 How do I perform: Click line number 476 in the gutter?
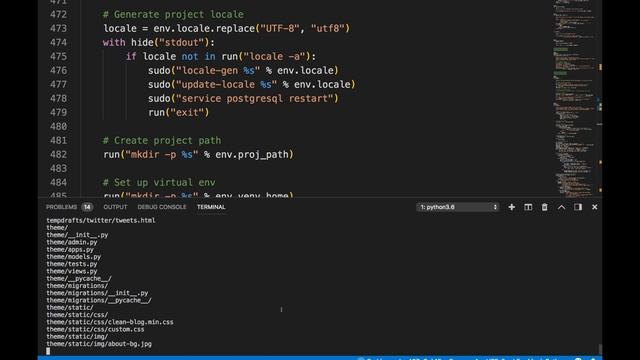point(58,70)
